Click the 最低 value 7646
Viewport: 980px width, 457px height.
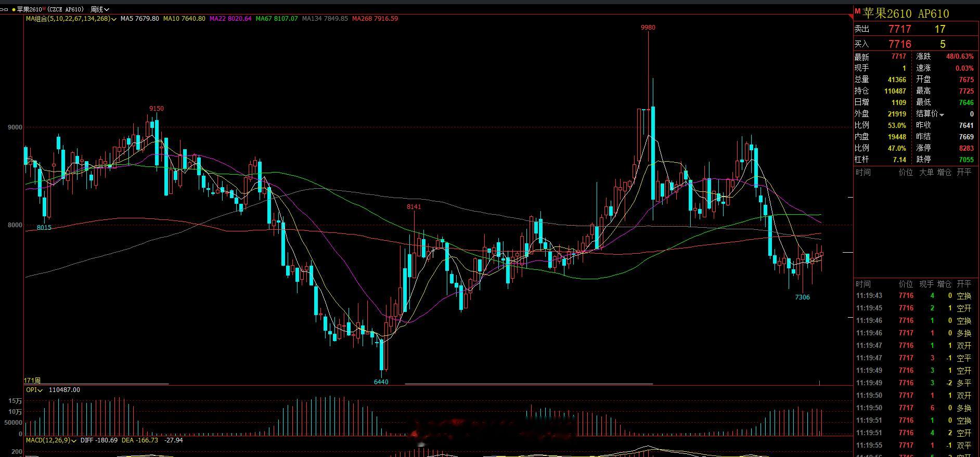[x=966, y=103]
